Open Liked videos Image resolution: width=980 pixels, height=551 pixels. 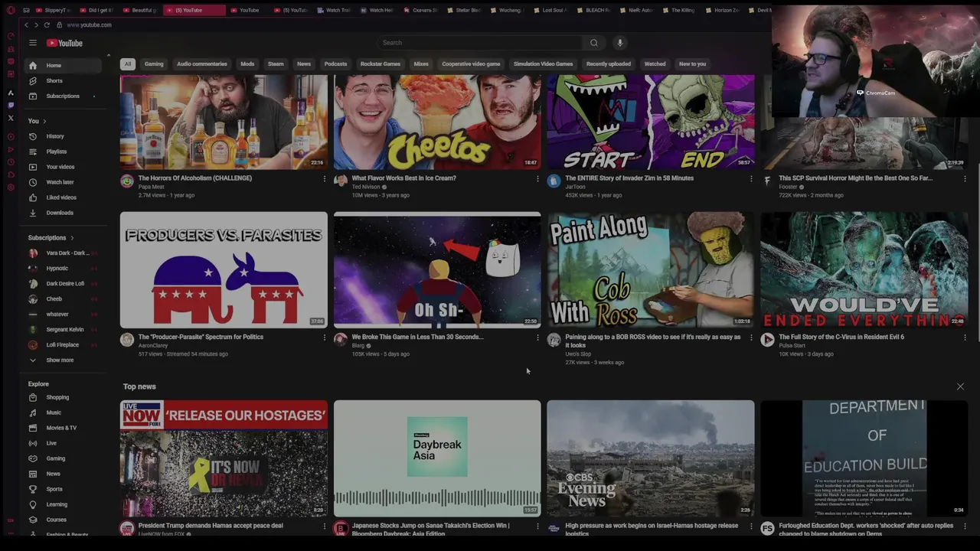[x=61, y=197]
